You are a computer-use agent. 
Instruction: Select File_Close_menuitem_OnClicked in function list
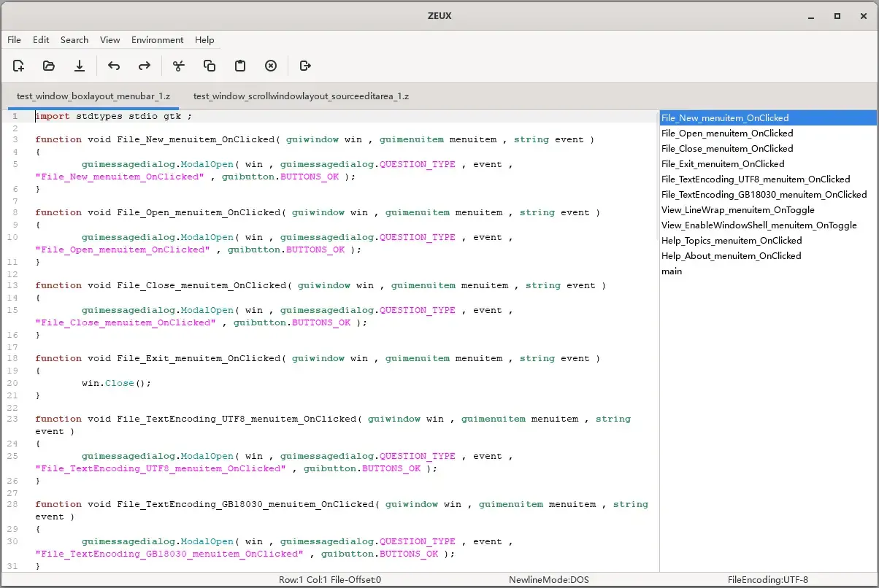click(768, 148)
